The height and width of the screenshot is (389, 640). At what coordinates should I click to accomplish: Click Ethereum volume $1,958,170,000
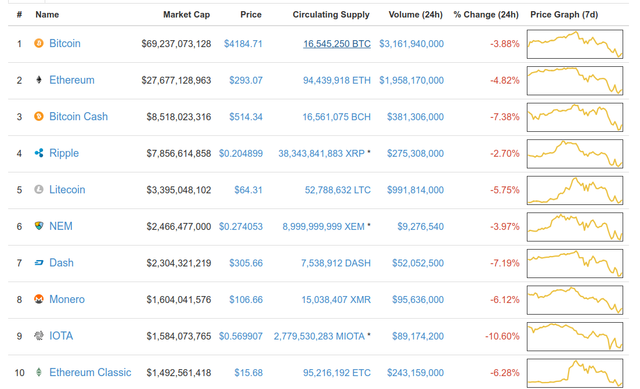(x=411, y=80)
